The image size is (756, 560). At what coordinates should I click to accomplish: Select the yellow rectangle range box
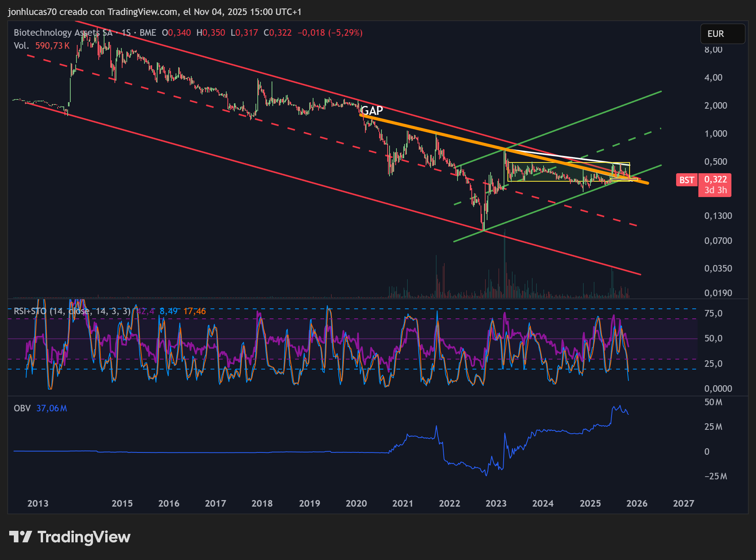pos(569,172)
